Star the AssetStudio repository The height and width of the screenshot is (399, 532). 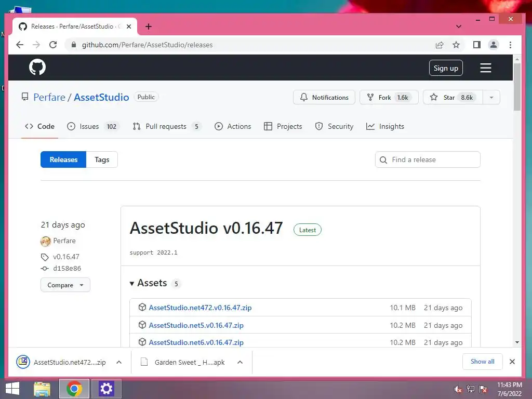pyautogui.click(x=453, y=97)
